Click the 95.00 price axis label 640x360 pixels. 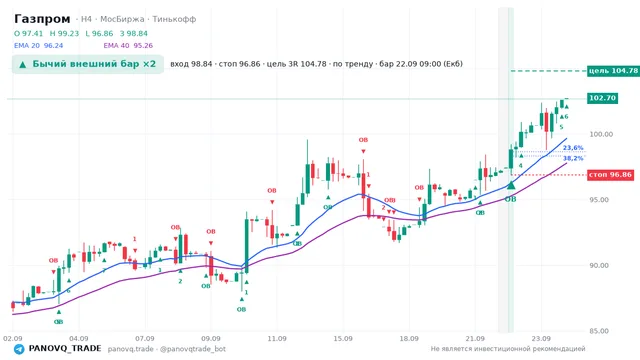599,200
